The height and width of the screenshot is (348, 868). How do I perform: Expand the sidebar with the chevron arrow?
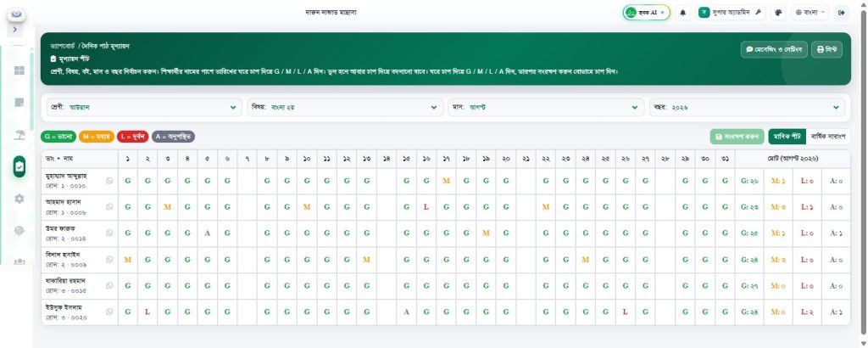tap(15, 30)
